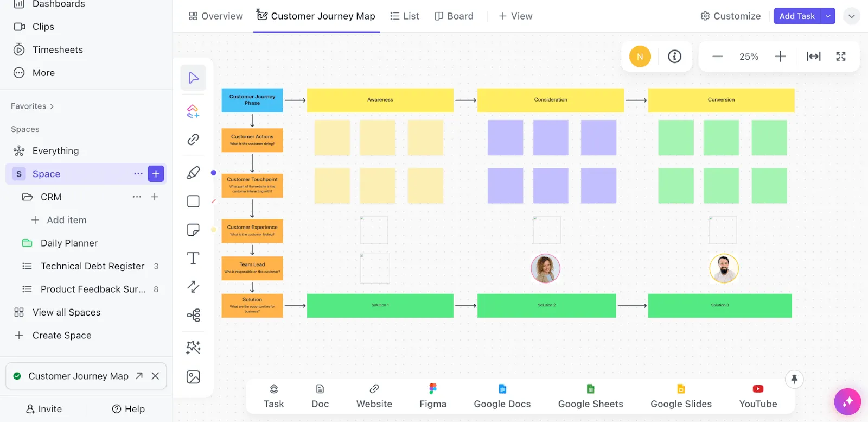868x422 pixels.
Task: Switch to the Board view tab
Action: [454, 16]
